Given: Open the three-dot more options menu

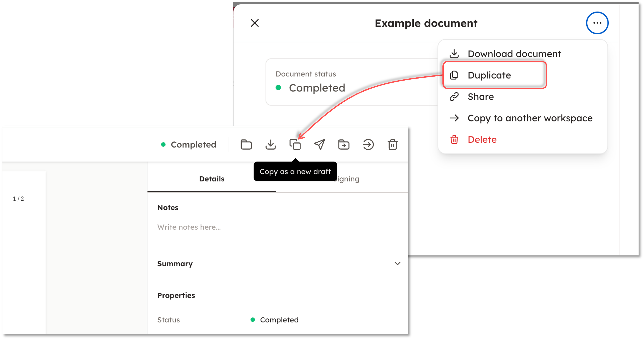Looking at the screenshot, I should [597, 23].
